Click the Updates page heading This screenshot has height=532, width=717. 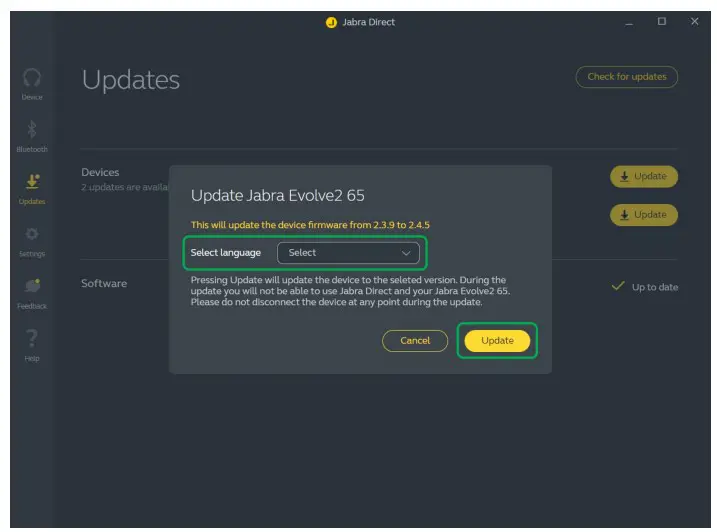coord(131,81)
